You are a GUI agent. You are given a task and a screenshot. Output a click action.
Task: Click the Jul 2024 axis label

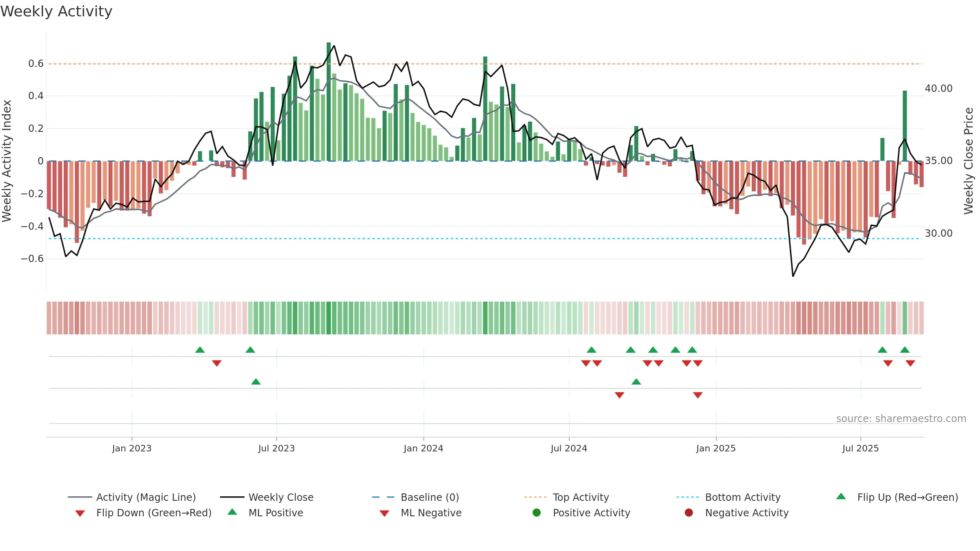569,448
